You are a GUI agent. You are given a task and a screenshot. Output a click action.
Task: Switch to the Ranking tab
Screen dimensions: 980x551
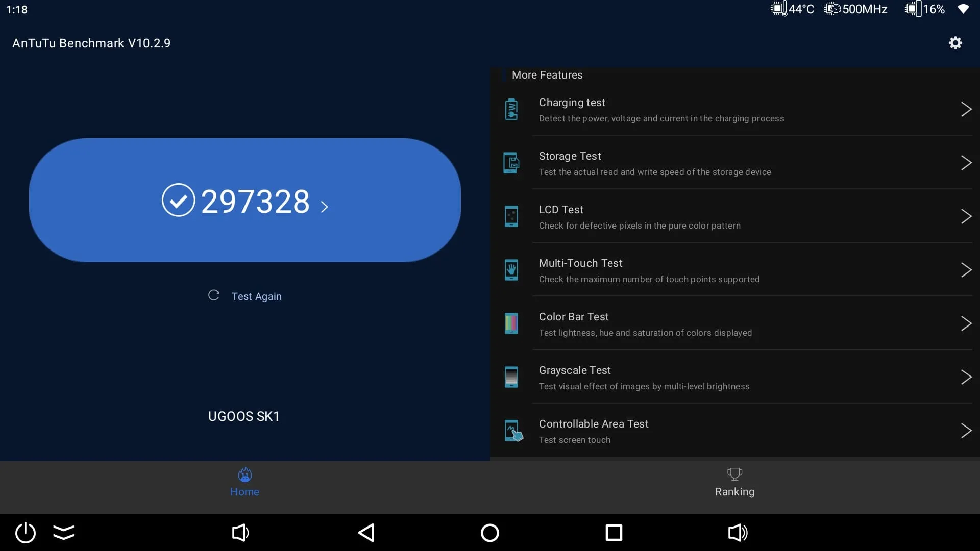tap(734, 483)
